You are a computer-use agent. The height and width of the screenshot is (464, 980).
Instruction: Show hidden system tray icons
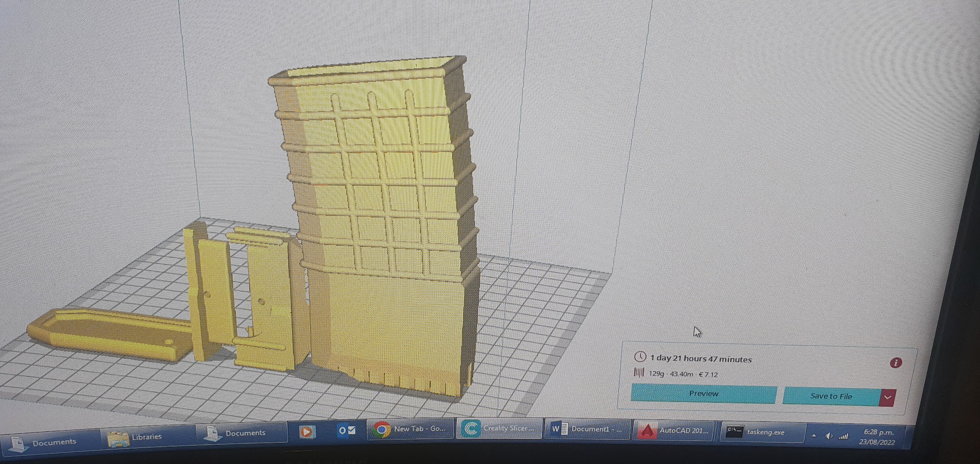coord(814,436)
